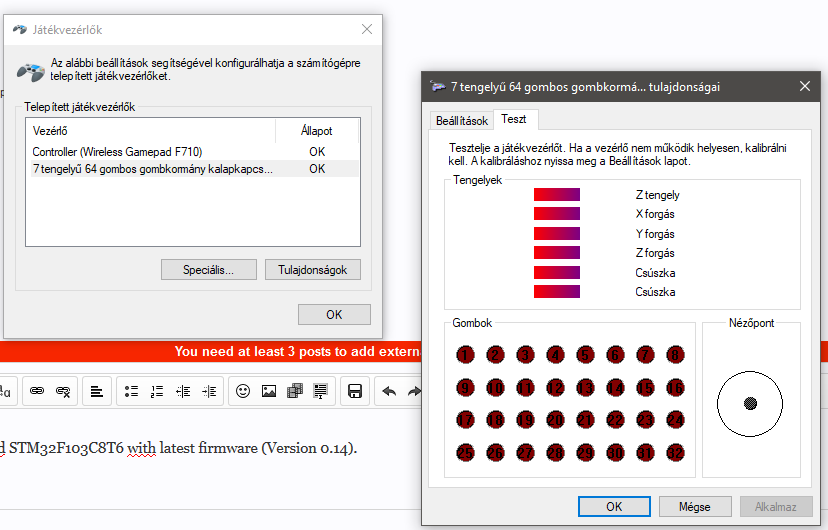Click the undo arrow in editor
828x530 pixels.
pos(389,391)
